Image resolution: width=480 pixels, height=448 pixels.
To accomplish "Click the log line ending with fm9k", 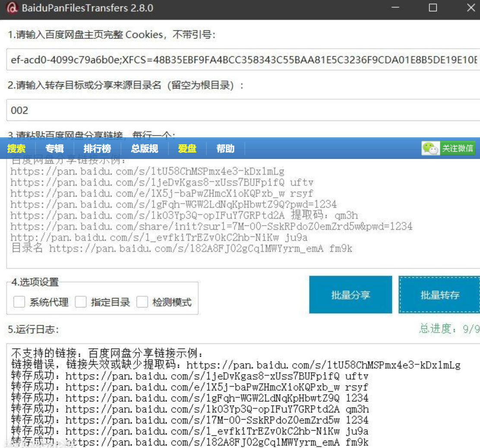I will point(190,442).
